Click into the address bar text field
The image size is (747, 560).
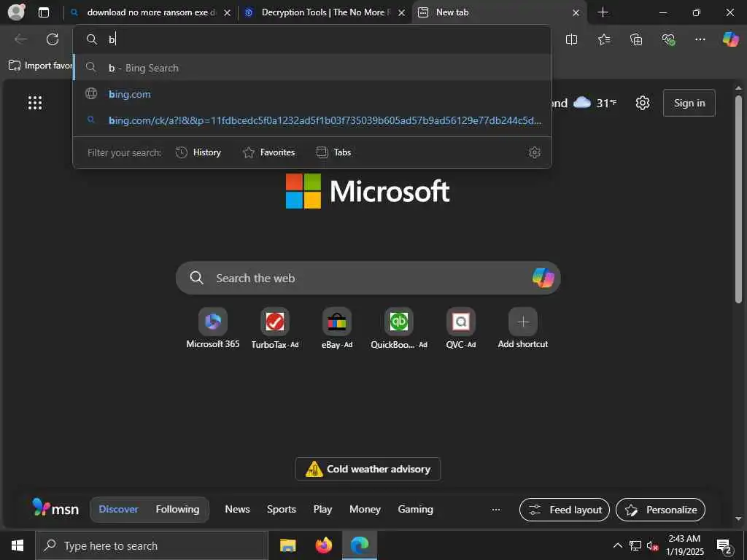point(312,39)
